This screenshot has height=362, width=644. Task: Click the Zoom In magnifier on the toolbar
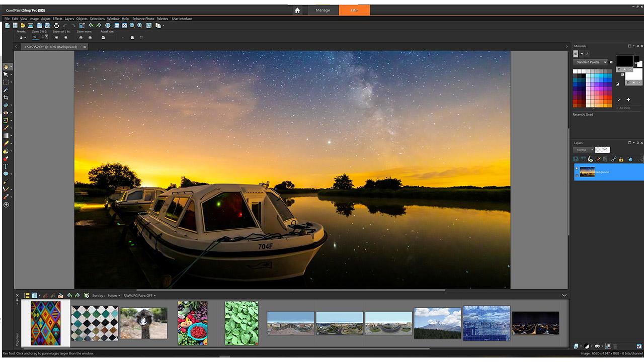[139, 24]
